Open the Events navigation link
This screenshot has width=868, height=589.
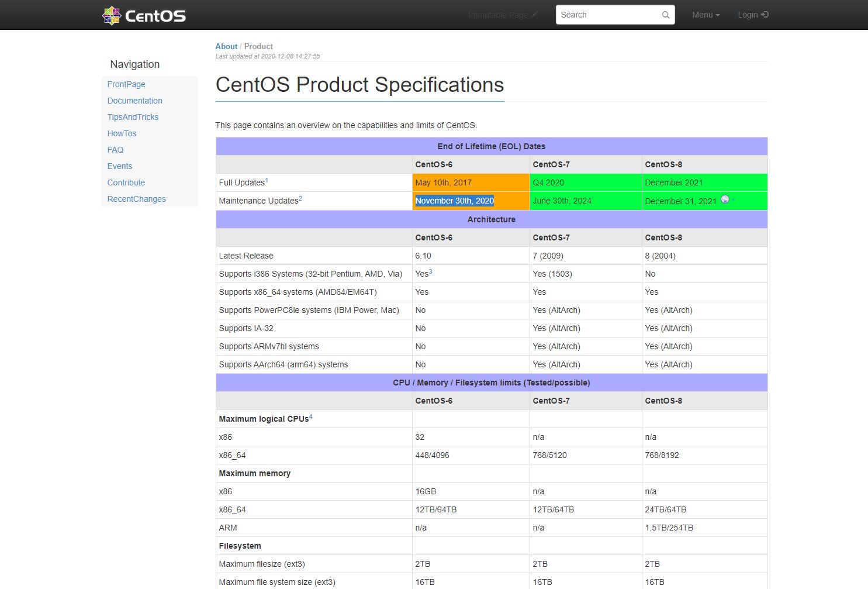point(119,166)
